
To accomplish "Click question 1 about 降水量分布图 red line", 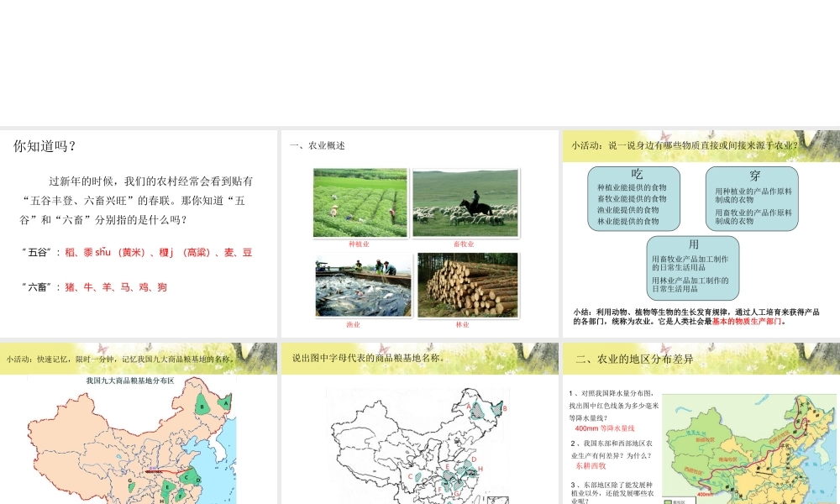I will [614, 406].
